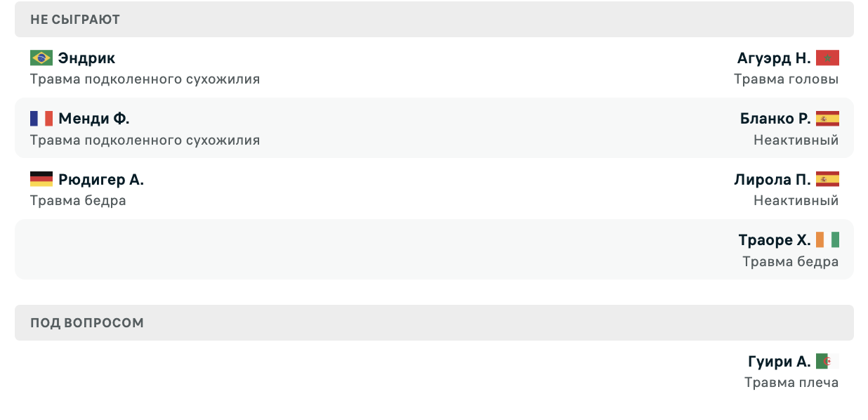Open player Менди Ф. profile
Image resolution: width=868 pixels, height=420 pixels.
(94, 118)
